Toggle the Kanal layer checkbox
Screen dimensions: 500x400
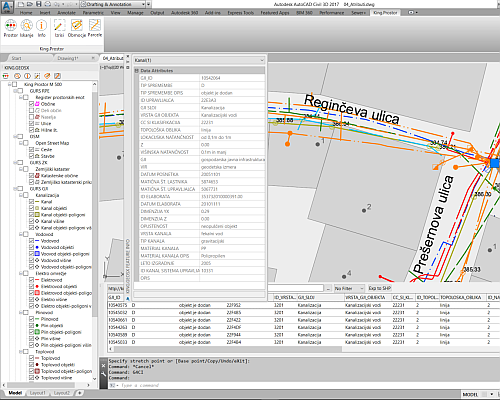point(32,202)
